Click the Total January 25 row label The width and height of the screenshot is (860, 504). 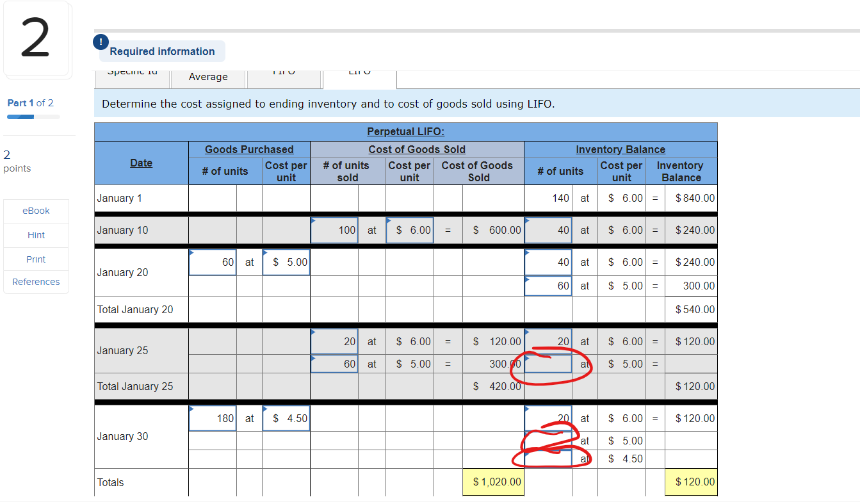[x=135, y=386]
